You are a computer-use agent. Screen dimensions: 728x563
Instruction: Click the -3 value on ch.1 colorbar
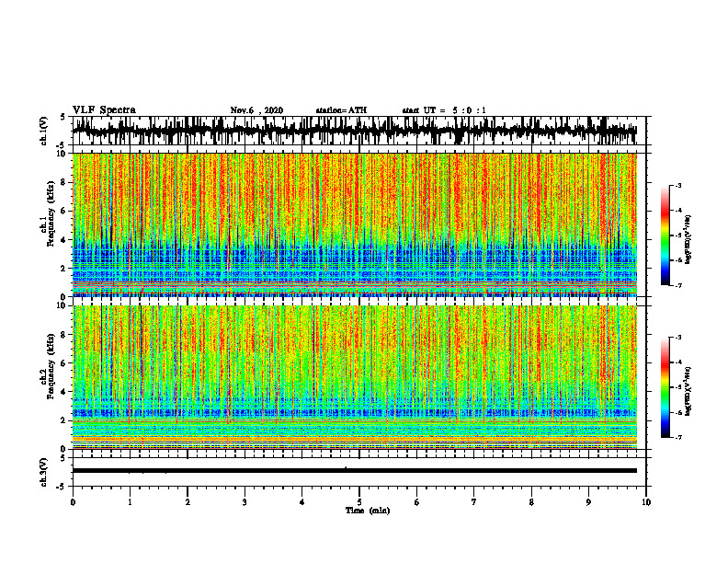677,185
